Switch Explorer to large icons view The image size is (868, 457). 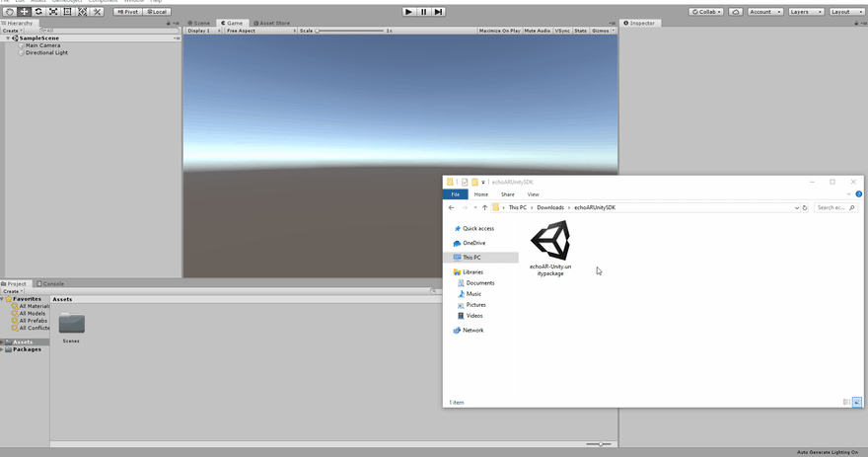pyautogui.click(x=857, y=402)
